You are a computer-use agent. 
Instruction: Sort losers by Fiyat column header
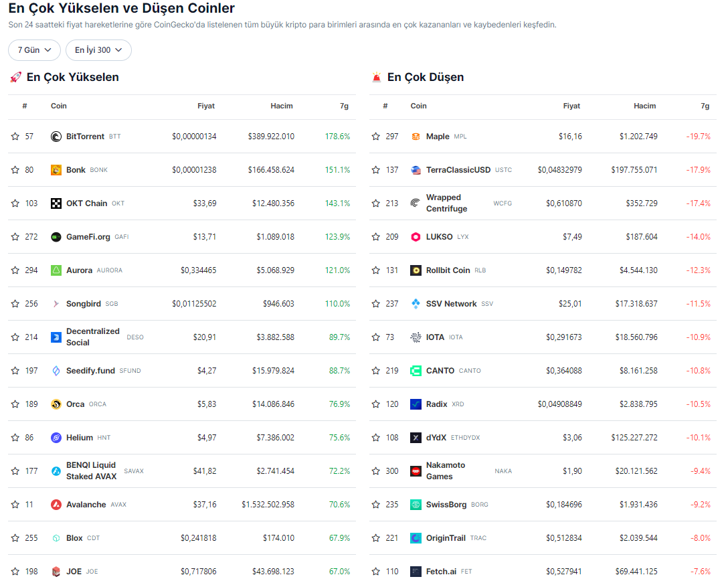(x=571, y=106)
